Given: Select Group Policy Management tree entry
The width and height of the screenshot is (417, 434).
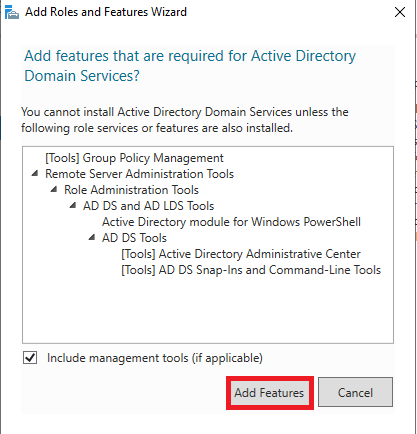Looking at the screenshot, I should pyautogui.click(x=134, y=158).
